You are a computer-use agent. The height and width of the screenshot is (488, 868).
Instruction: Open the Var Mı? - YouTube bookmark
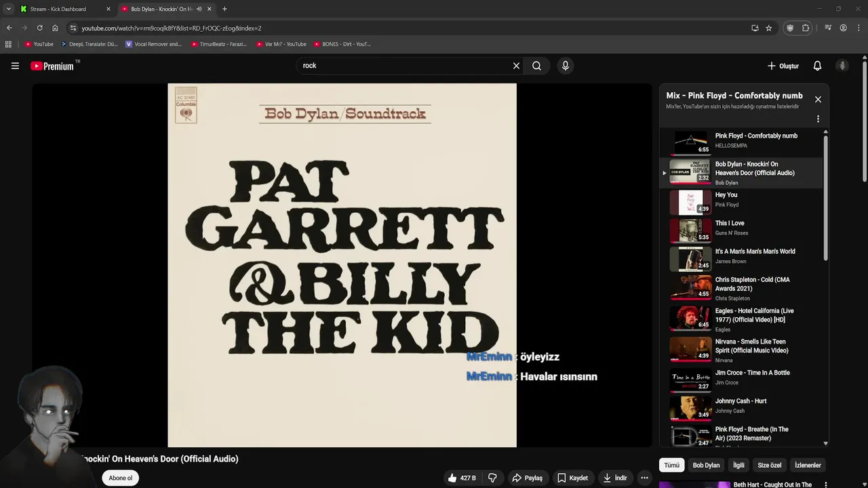(281, 44)
